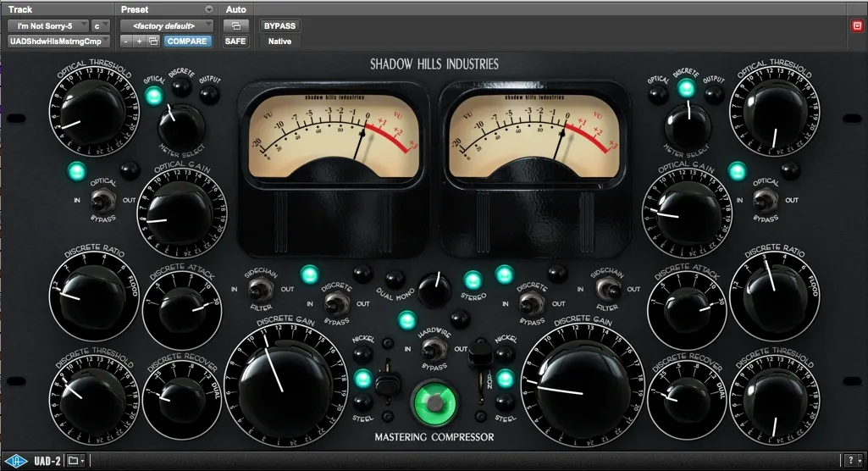Image resolution: width=868 pixels, height=471 pixels.
Task: Select the right Steel transformer button
Action: click(505, 402)
